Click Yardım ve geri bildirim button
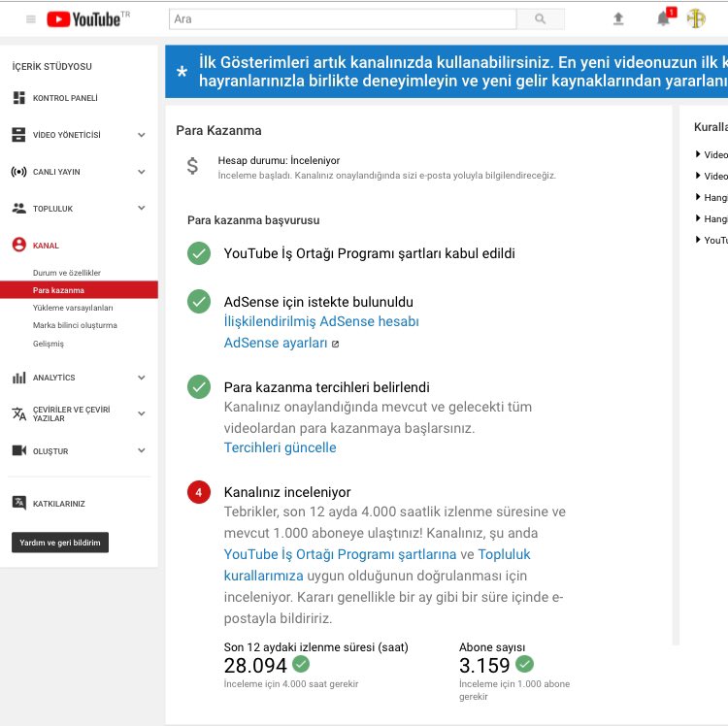Viewport: 728px width, 726px height. [x=60, y=543]
